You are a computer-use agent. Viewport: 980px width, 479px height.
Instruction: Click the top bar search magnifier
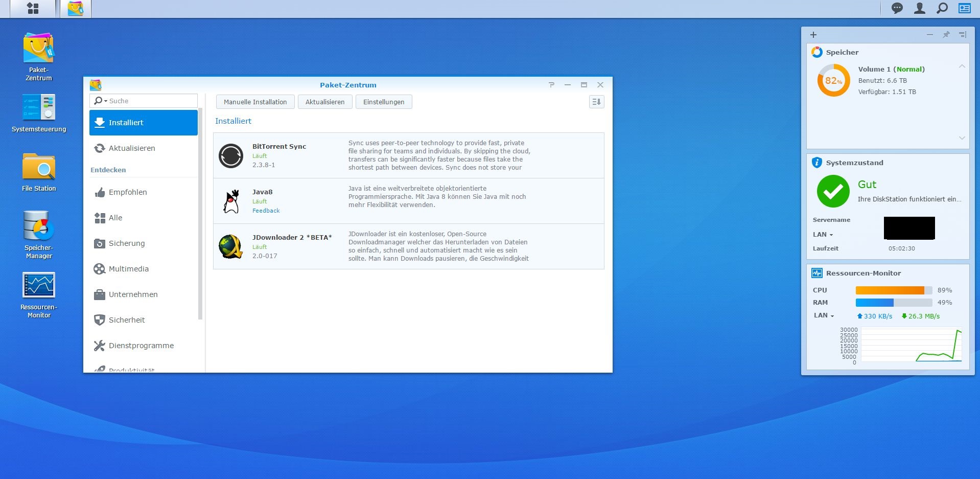(x=942, y=8)
